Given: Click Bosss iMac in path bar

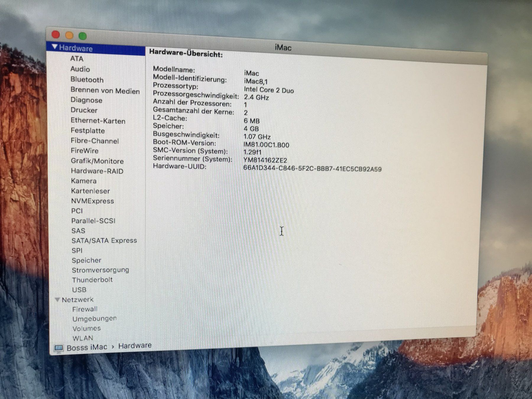Looking at the screenshot, I should (87, 347).
